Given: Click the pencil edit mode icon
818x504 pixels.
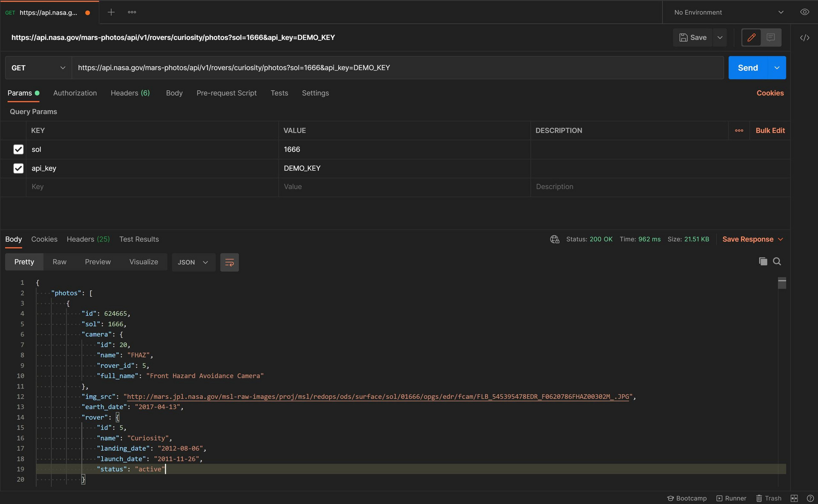Looking at the screenshot, I should [752, 37].
